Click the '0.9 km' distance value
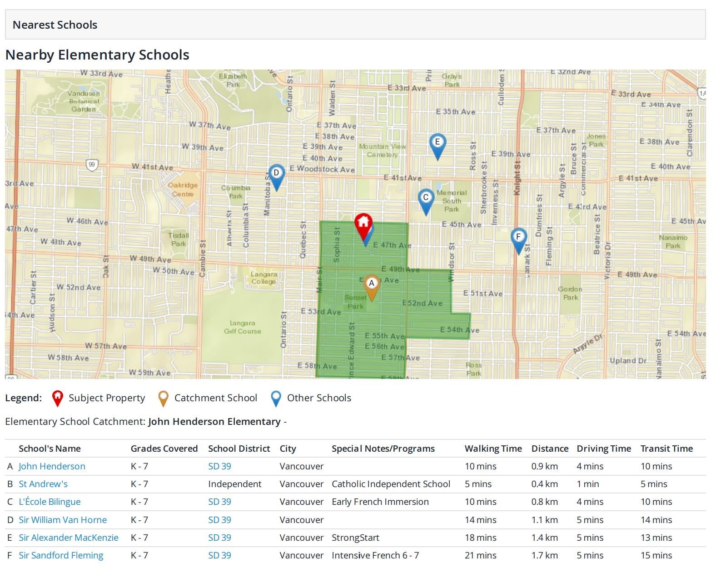716x588 pixels. 544,466
